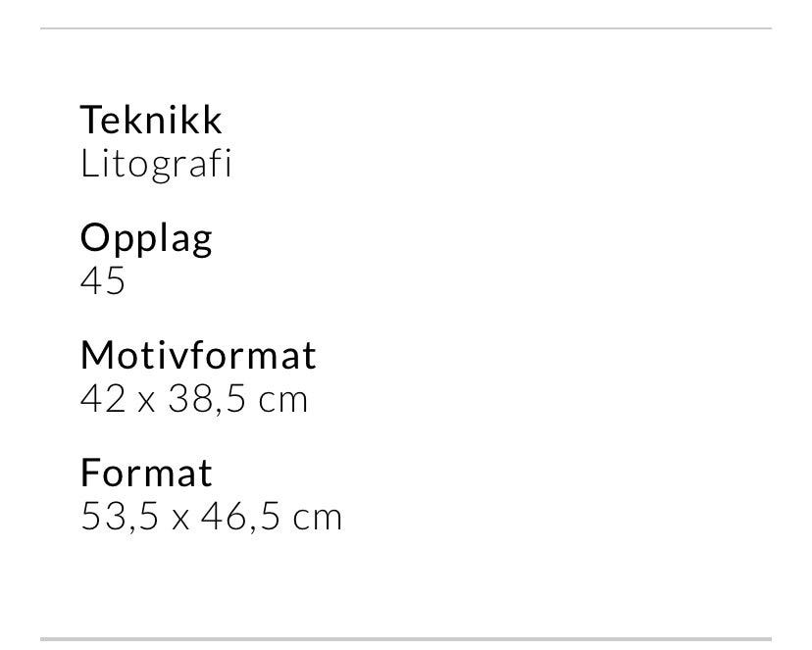This screenshot has width=812, height=650.
Task: Click the letter T in Teknikk
Action: [x=89, y=120]
